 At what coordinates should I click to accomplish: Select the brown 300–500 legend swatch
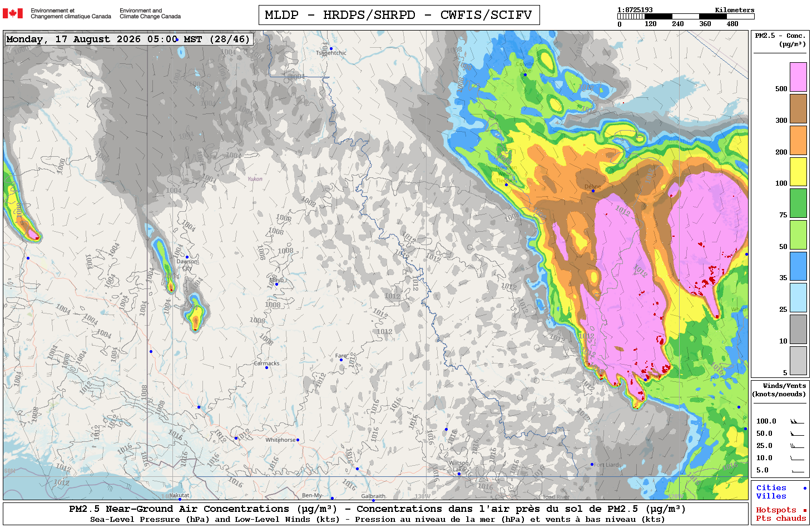[798, 108]
